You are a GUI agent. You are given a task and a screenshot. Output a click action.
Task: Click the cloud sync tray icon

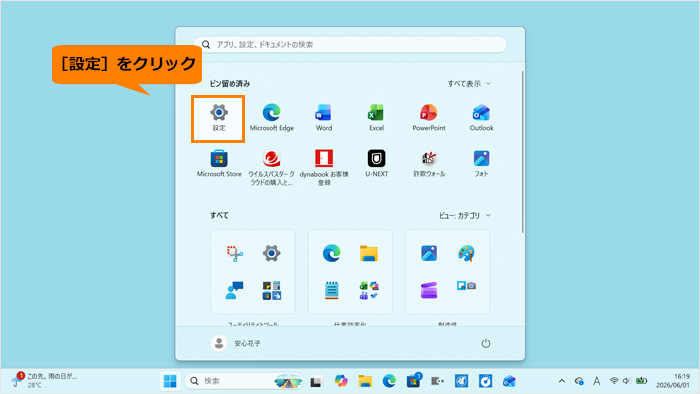(579, 381)
